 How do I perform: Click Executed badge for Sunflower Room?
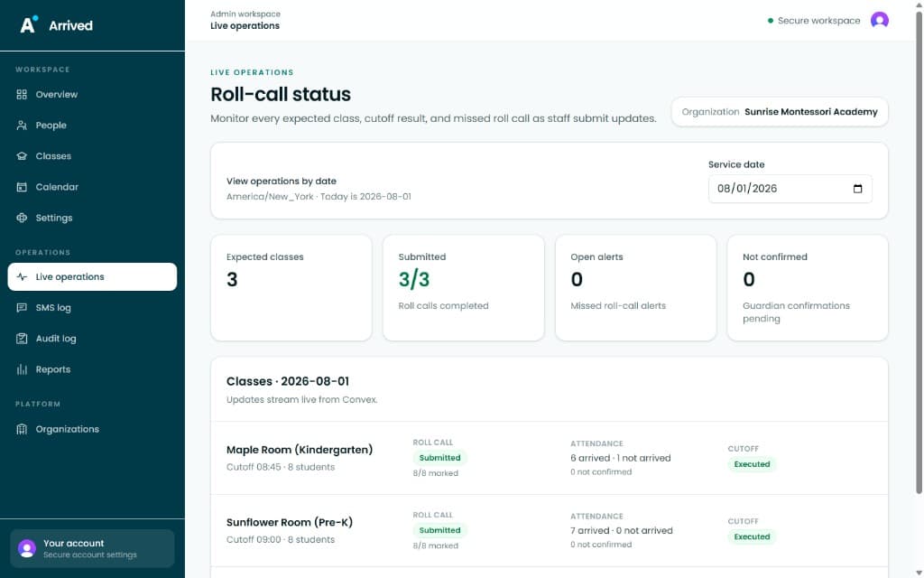pos(752,536)
